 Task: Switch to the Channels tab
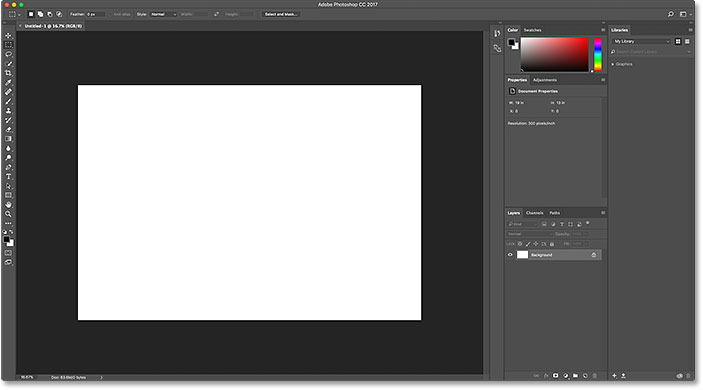534,213
